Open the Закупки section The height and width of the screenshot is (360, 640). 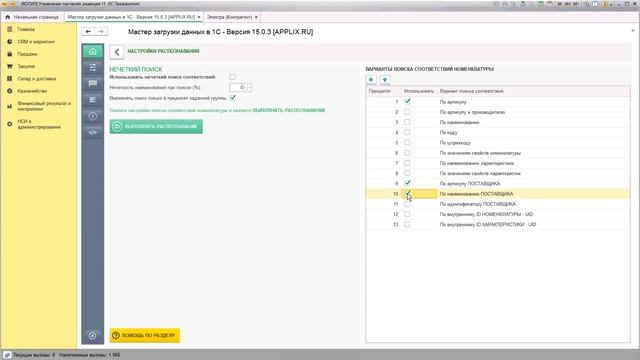[x=26, y=66]
